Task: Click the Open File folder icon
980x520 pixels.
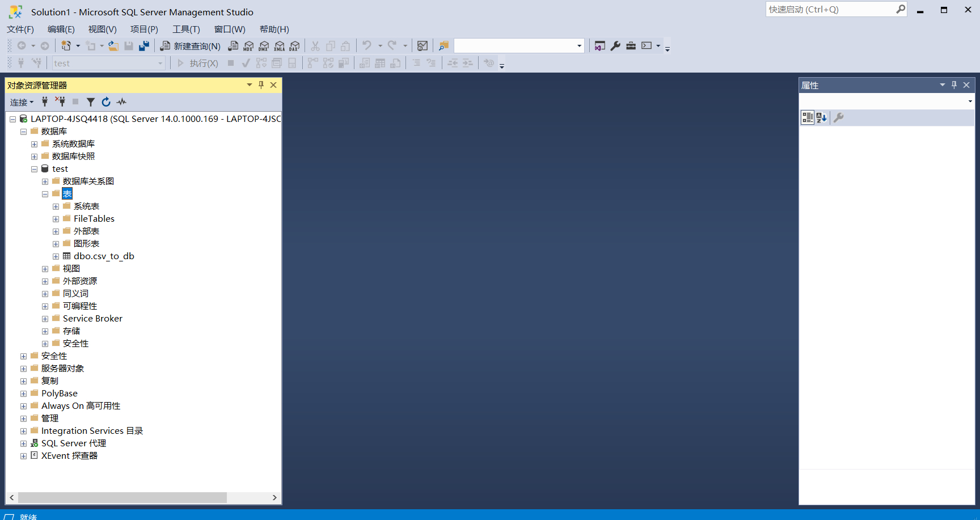Action: point(113,46)
